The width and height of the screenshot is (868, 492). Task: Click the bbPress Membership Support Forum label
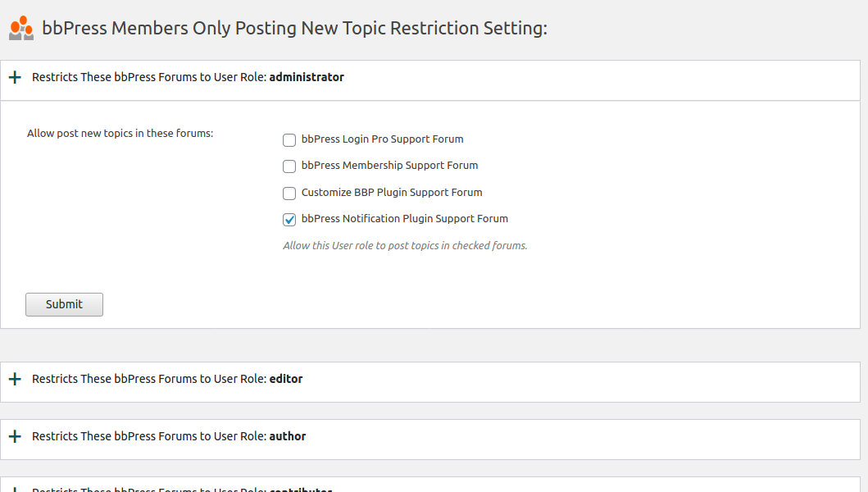coord(389,165)
